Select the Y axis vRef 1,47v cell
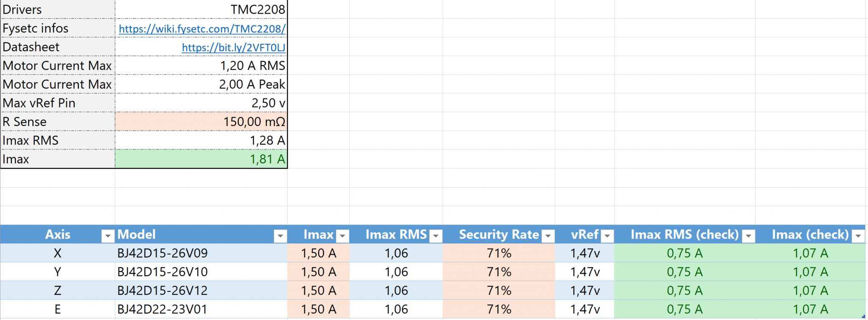 click(x=585, y=272)
